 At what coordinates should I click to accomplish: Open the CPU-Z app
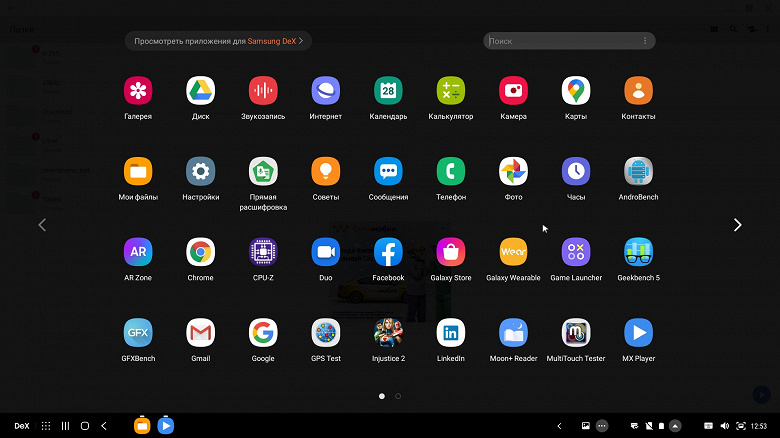pos(263,252)
